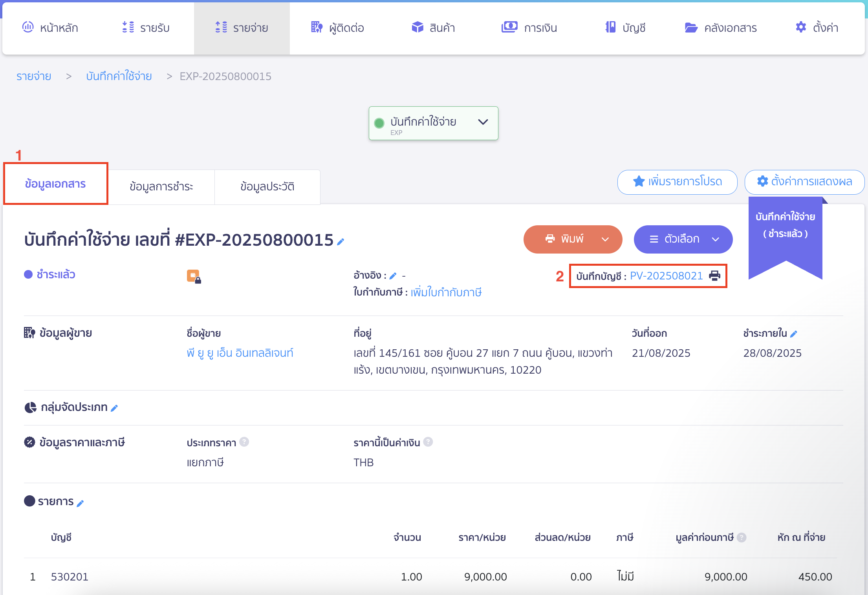The image size is (868, 595).
Task: Click the purple บันทึกค่าใช้จ่าย (ชำระแล้ว) ribbon
Action: click(786, 237)
